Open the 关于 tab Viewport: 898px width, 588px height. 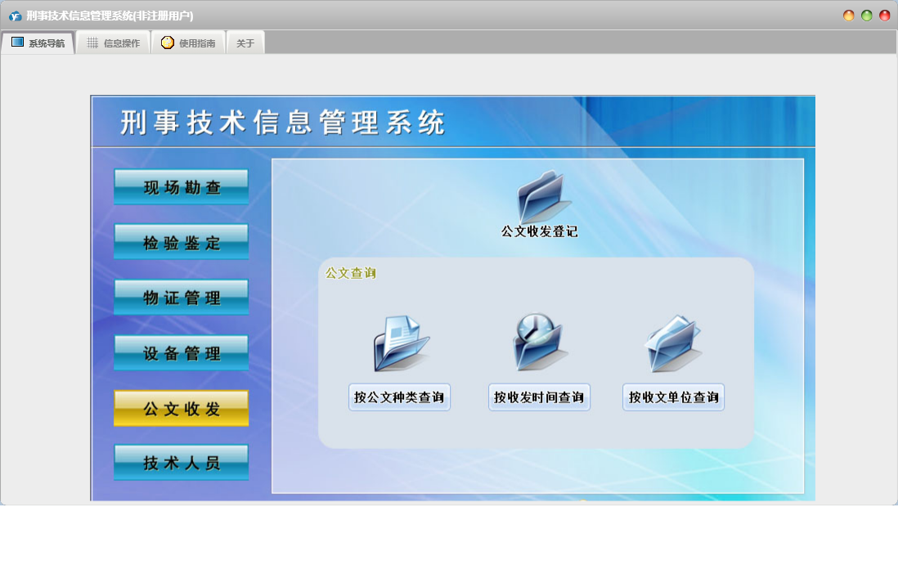[x=245, y=43]
